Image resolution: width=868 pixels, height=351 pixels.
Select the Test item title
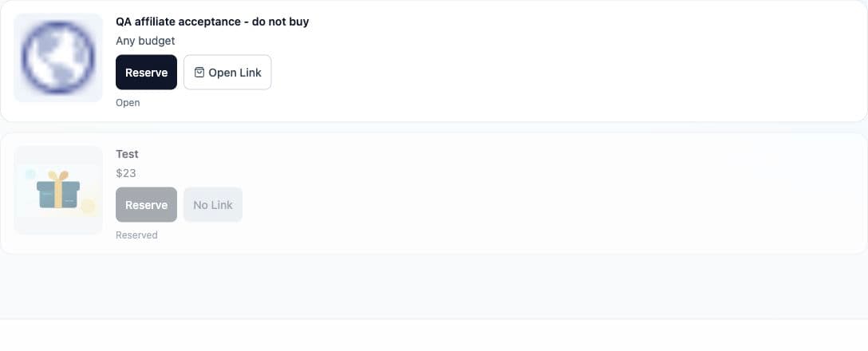(127, 154)
